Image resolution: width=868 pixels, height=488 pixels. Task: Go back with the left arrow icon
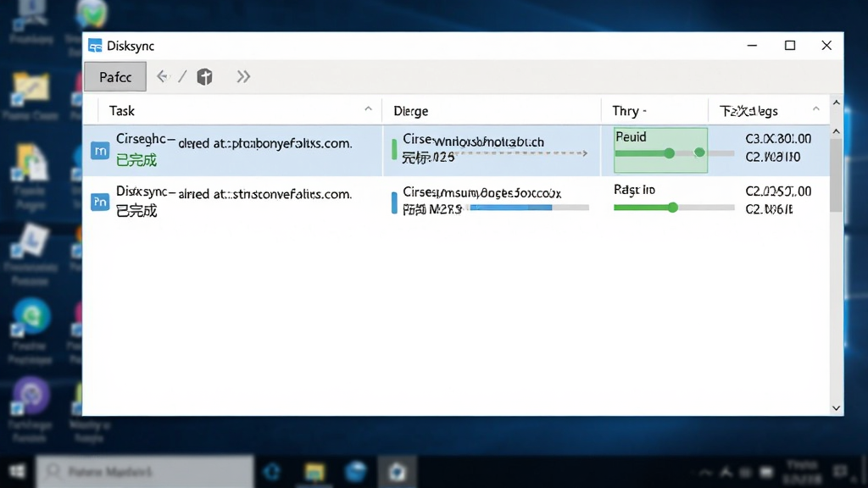[x=162, y=76]
